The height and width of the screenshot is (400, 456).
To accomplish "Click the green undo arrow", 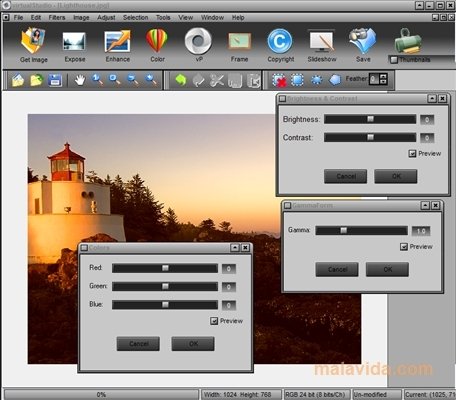I will click(180, 80).
